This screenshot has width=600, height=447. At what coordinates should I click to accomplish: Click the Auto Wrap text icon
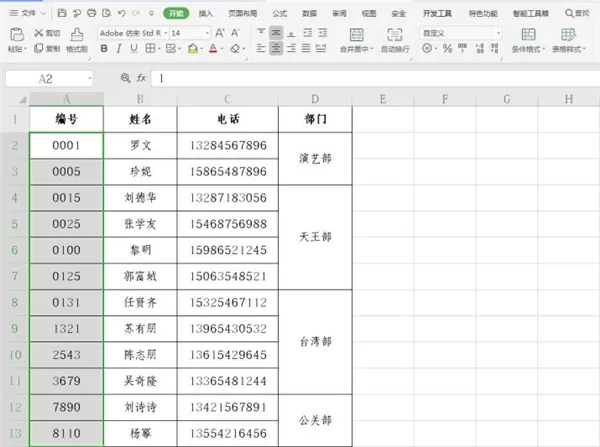tap(395, 34)
